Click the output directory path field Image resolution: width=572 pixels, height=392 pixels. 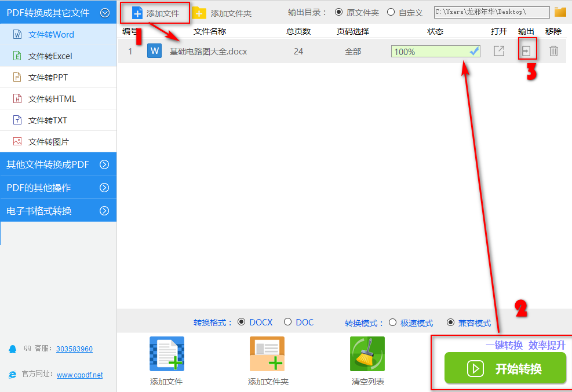(492, 12)
